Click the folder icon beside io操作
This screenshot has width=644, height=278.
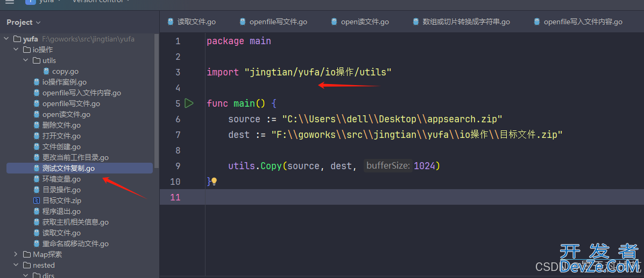click(27, 50)
